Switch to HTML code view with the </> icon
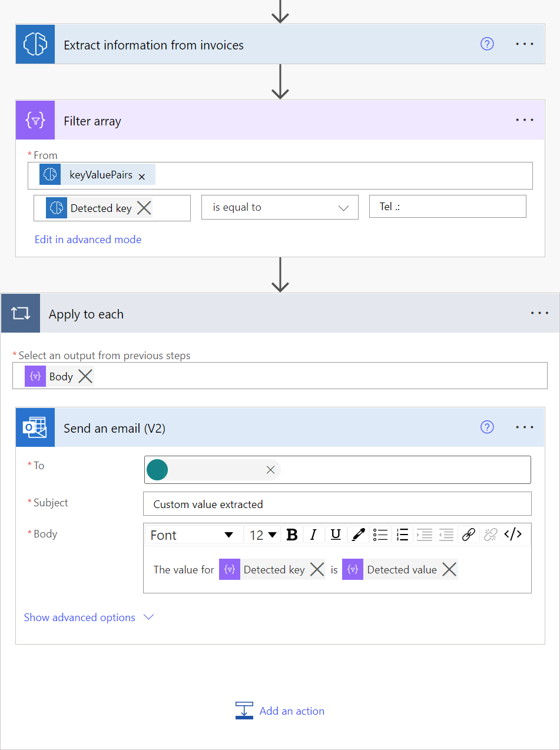This screenshot has height=750, width=560. tap(513, 535)
